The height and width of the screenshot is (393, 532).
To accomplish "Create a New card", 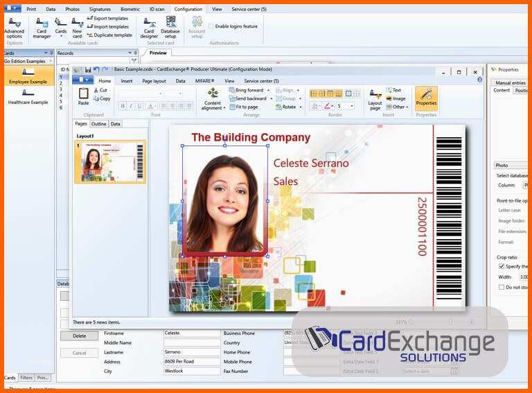I will pyautogui.click(x=77, y=28).
